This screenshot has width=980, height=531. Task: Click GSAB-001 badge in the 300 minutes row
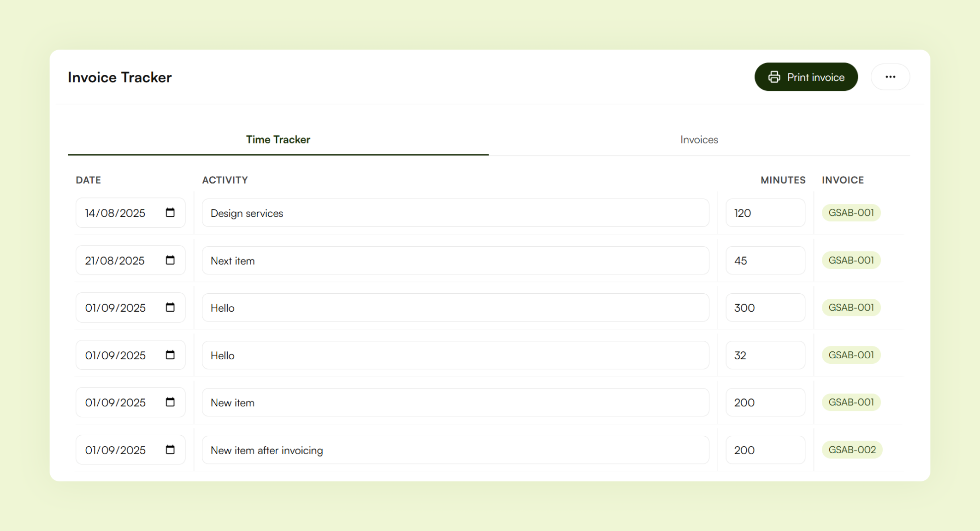[851, 307]
